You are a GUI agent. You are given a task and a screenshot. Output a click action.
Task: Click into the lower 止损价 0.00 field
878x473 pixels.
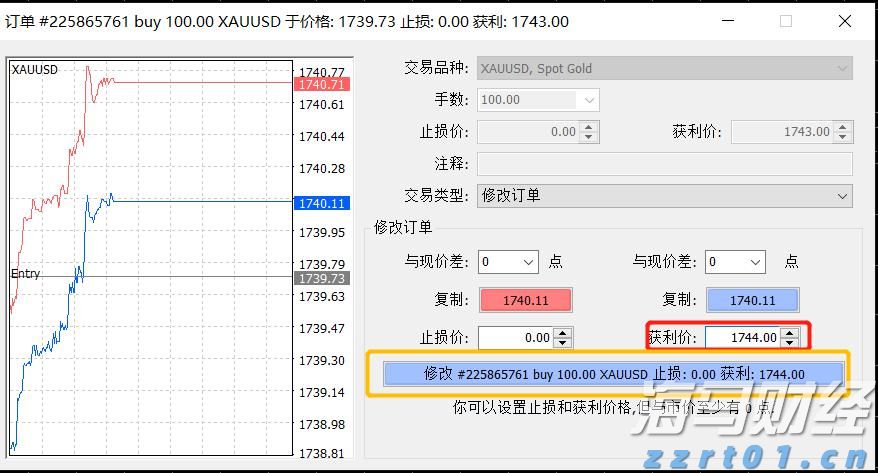514,338
